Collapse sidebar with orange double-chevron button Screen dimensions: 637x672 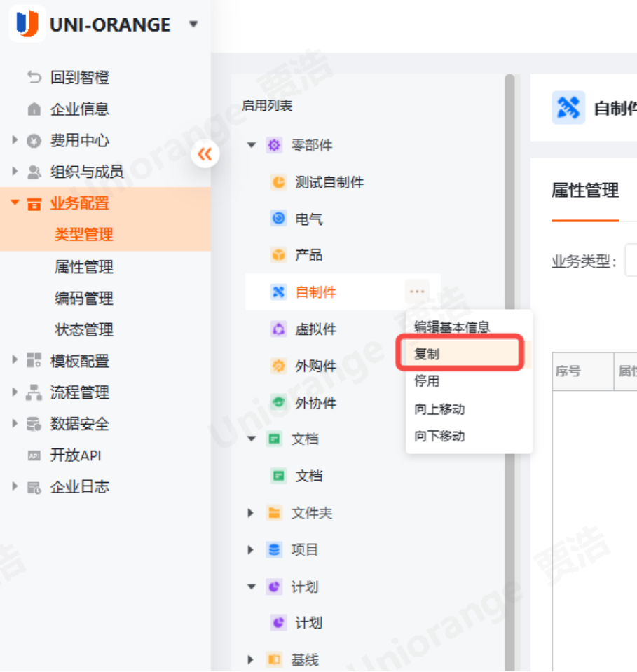[x=205, y=154]
